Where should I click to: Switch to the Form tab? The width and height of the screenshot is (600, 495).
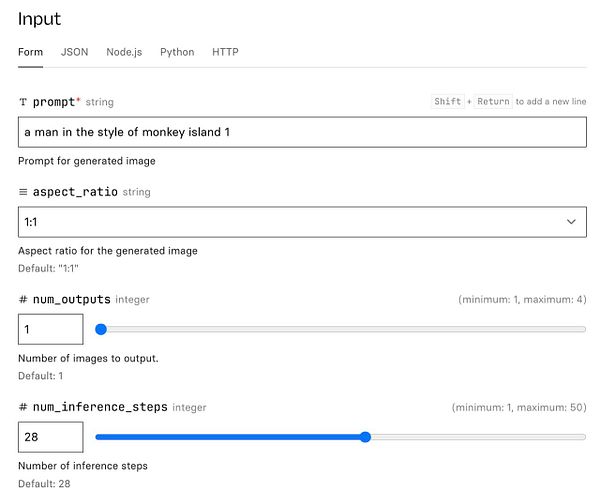click(x=30, y=52)
